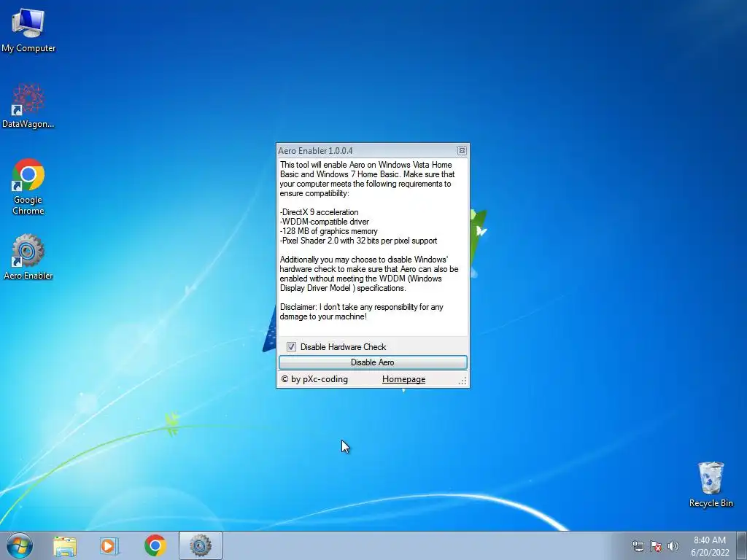Click the Pixel Shader 2.0 requirement line

coord(358,241)
